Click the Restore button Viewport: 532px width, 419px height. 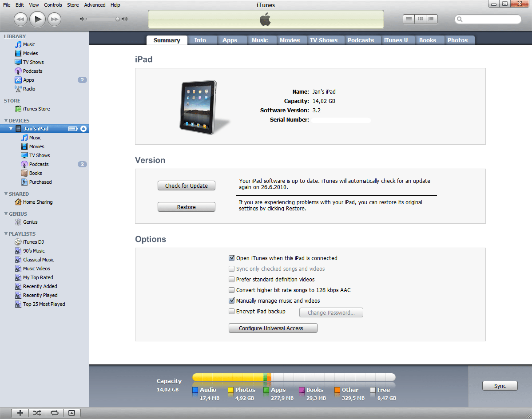(186, 207)
